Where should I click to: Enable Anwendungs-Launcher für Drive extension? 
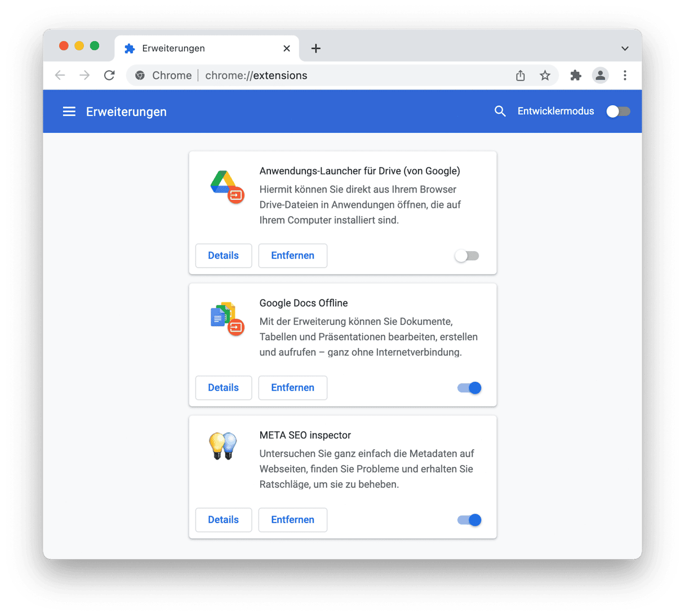467,256
